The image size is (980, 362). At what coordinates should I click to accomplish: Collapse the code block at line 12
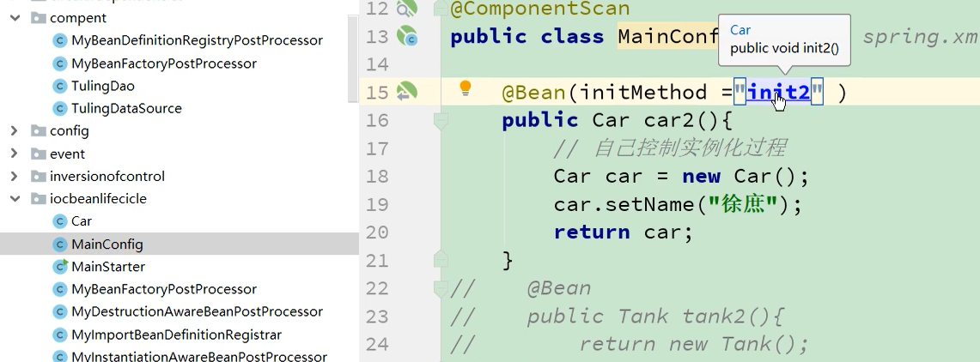(x=441, y=9)
